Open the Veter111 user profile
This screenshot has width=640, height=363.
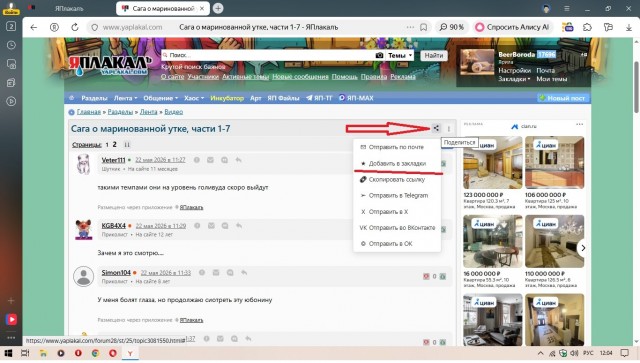click(x=113, y=160)
